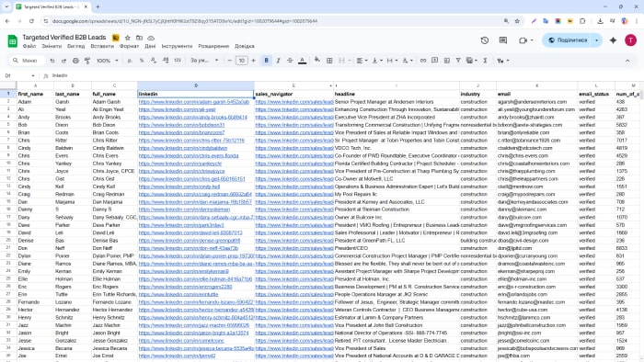Open the Змінити menu
The height and width of the screenshot is (362, 644).
(52, 46)
